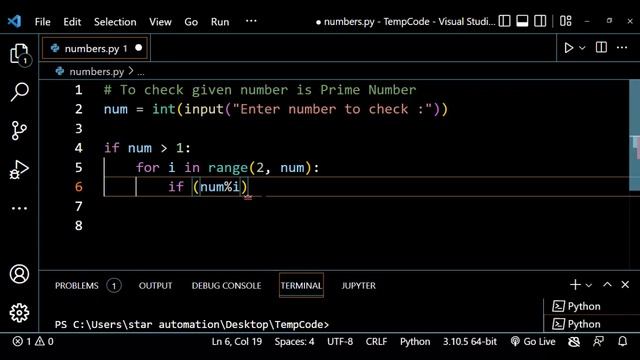Open editor More Actions ellipsis
This screenshot has height=360, width=640.
coord(622,48)
